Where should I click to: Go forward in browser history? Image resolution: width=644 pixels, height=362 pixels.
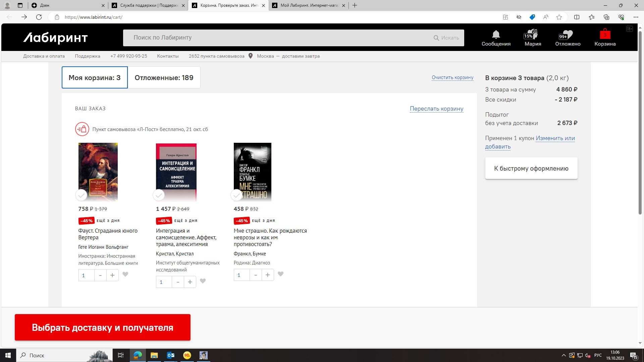[24, 17]
